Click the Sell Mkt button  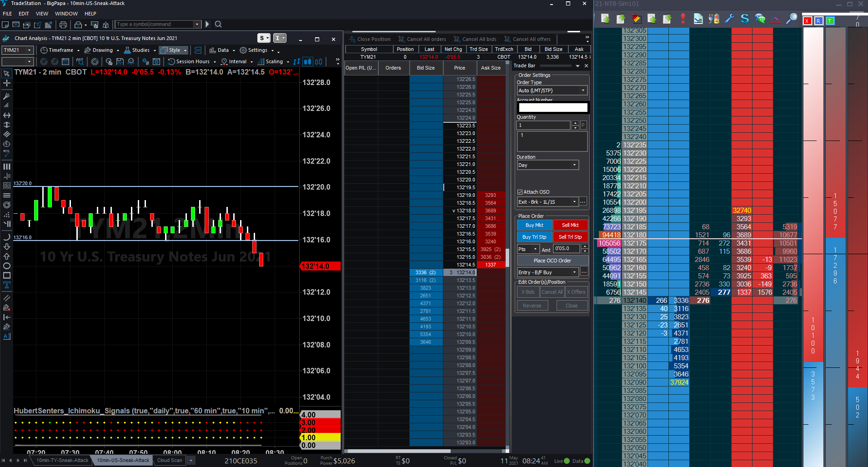click(570, 225)
